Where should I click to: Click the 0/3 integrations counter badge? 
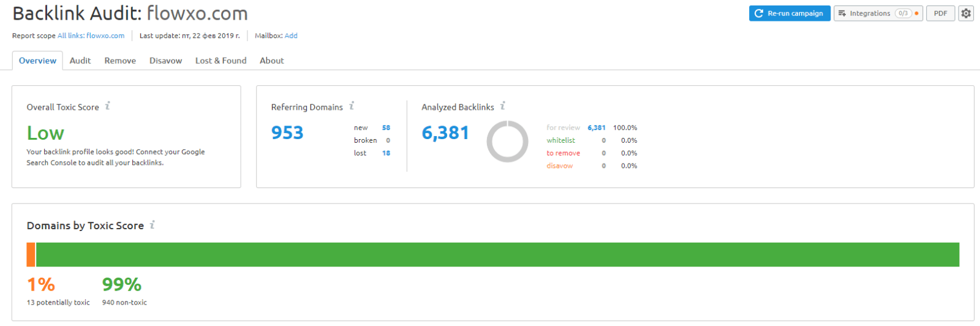[x=903, y=13]
